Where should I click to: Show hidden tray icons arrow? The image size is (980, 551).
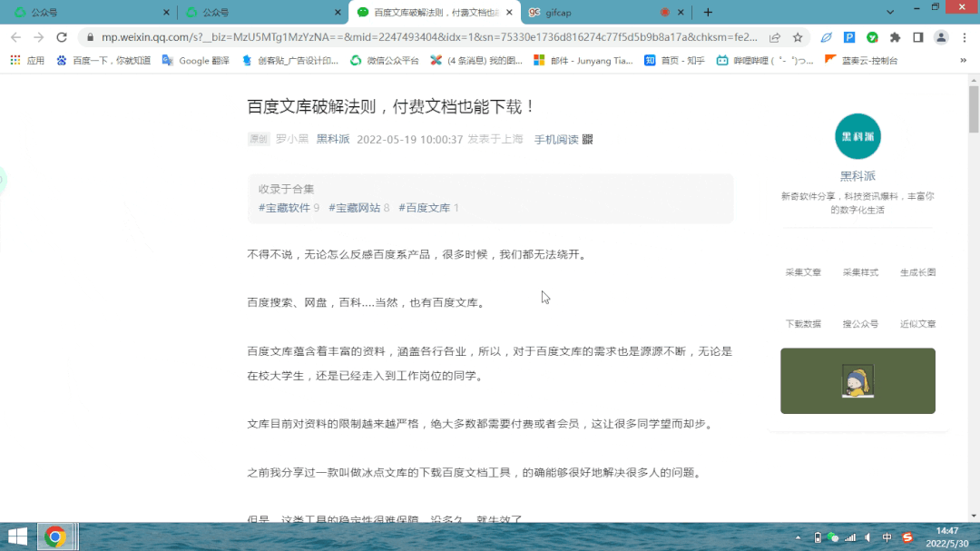[799, 537]
